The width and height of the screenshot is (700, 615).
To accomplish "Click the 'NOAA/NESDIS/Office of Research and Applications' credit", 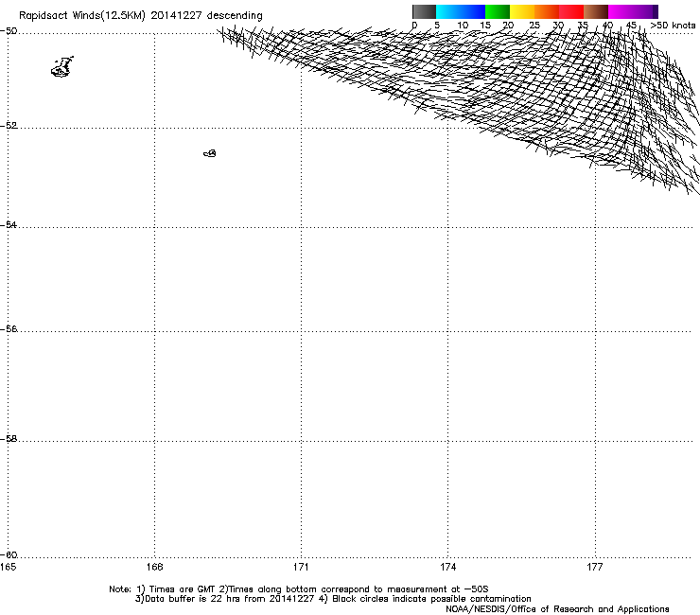I will [x=557, y=609].
